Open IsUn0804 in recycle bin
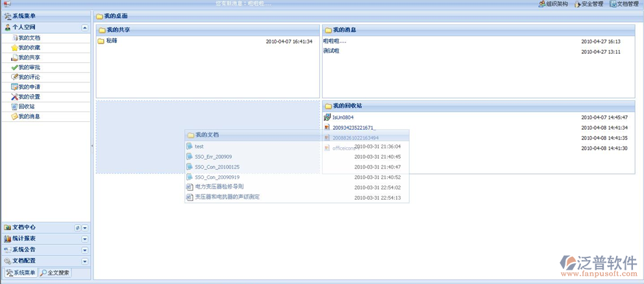This screenshot has width=644, height=284. (343, 117)
